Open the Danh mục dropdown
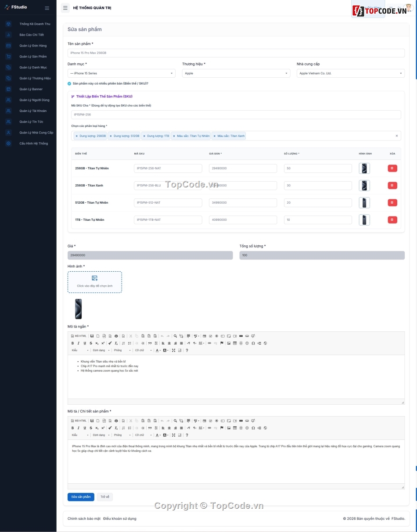Screen dimensions: 417x532 [121, 73]
